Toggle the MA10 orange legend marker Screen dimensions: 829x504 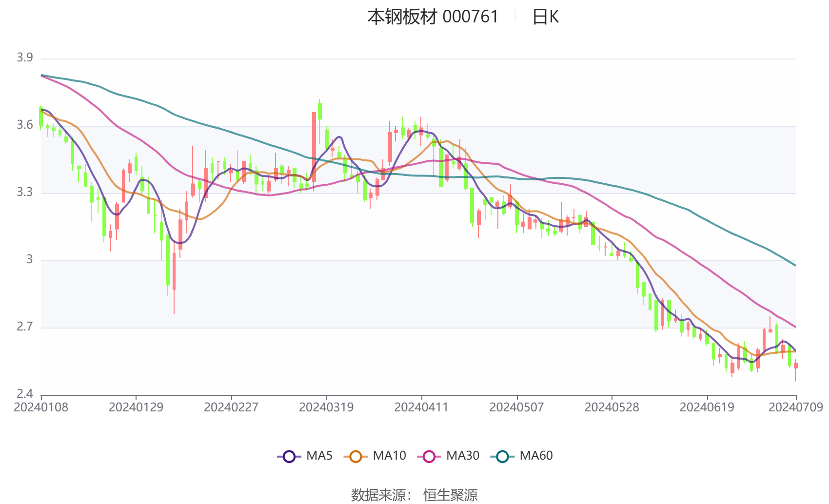click(355, 457)
